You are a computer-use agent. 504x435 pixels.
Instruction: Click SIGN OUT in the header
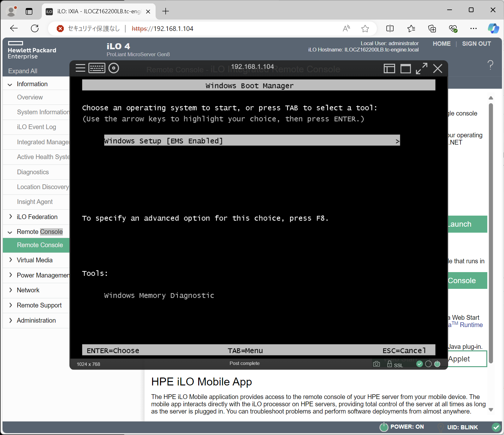476,44
